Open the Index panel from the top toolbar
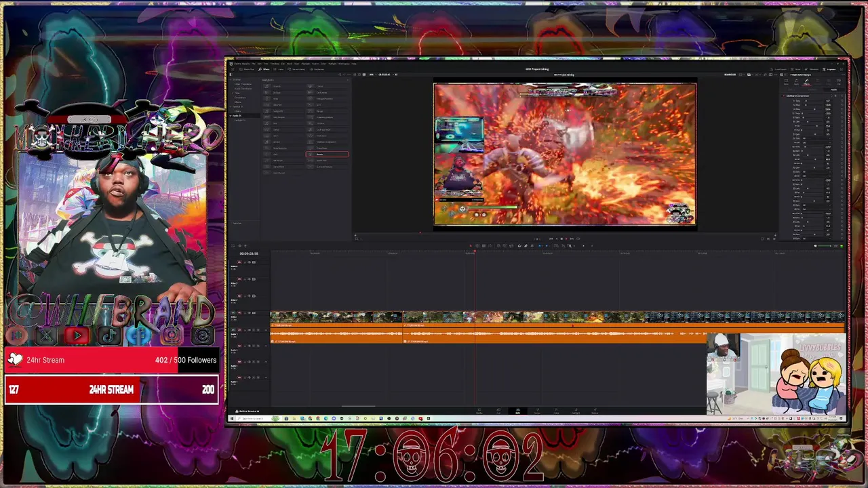 279,69
